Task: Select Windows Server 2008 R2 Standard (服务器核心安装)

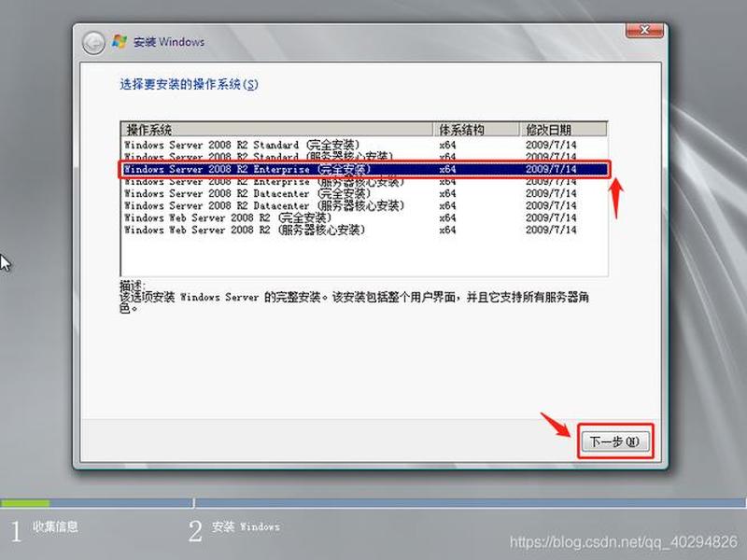Action: tap(364, 156)
